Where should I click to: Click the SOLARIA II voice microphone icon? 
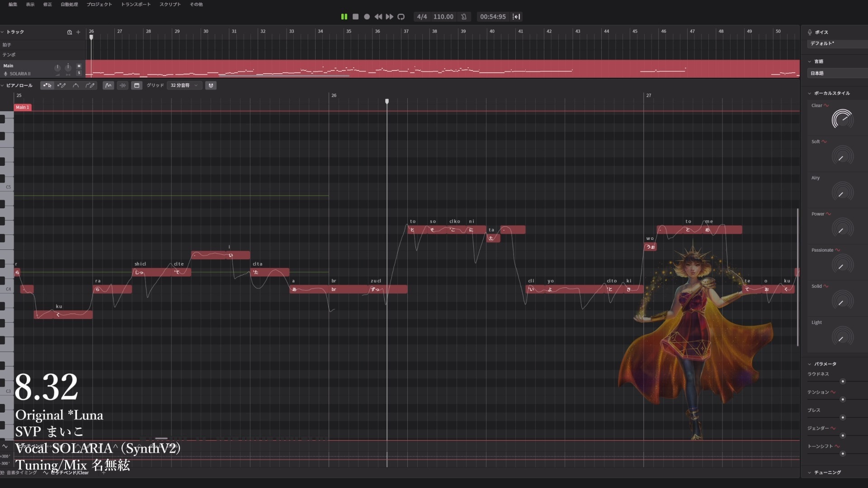pyautogui.click(x=6, y=74)
